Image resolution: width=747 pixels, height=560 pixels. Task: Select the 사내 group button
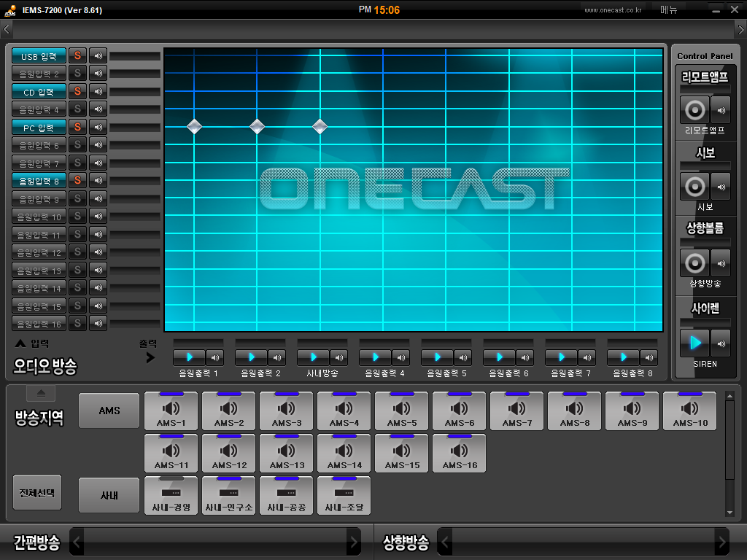point(109,495)
